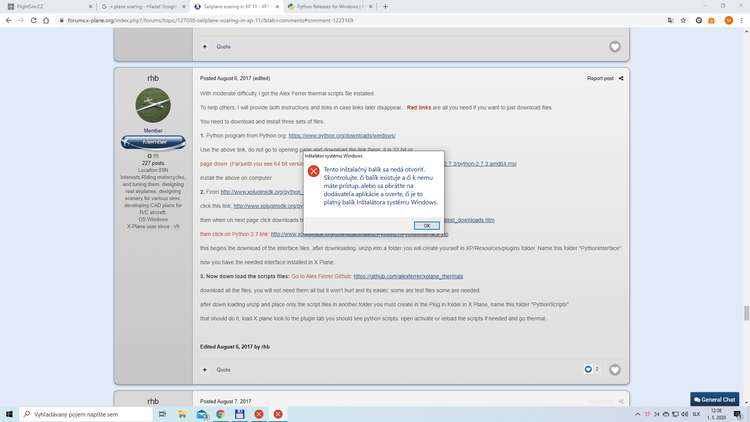Open File Explorer from the taskbar

(x=182, y=414)
